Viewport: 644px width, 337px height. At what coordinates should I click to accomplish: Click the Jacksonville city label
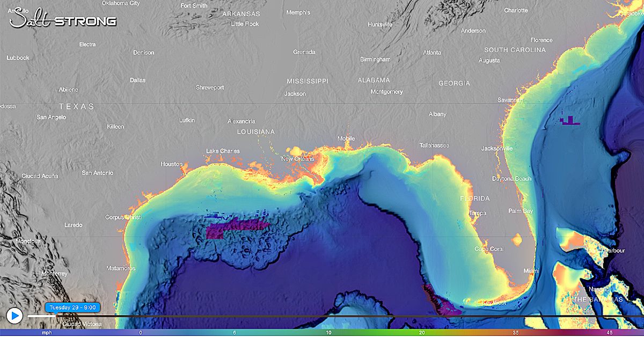497,148
